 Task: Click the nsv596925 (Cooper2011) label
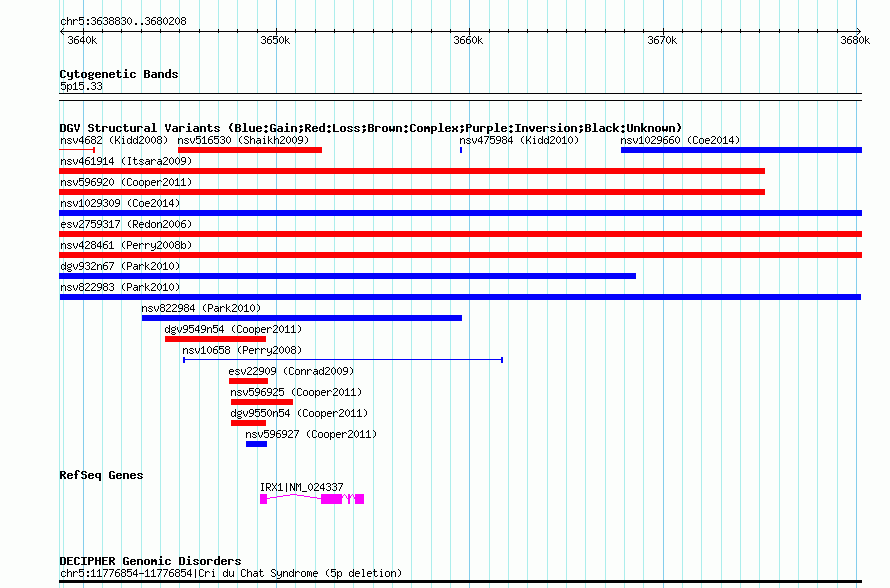point(296,392)
